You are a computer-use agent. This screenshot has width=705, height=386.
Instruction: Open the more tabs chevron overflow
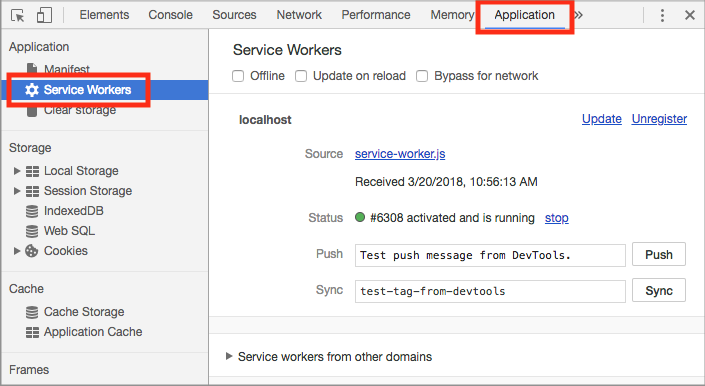(x=579, y=15)
